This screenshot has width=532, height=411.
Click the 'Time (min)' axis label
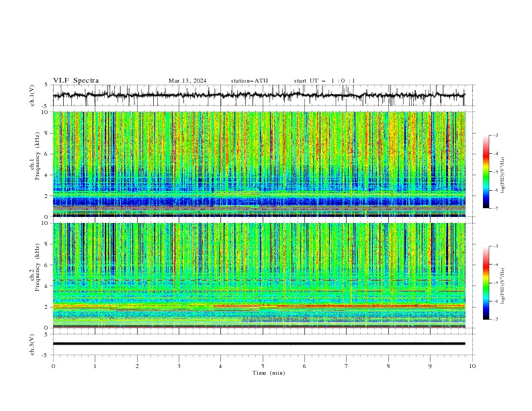(x=269, y=373)
